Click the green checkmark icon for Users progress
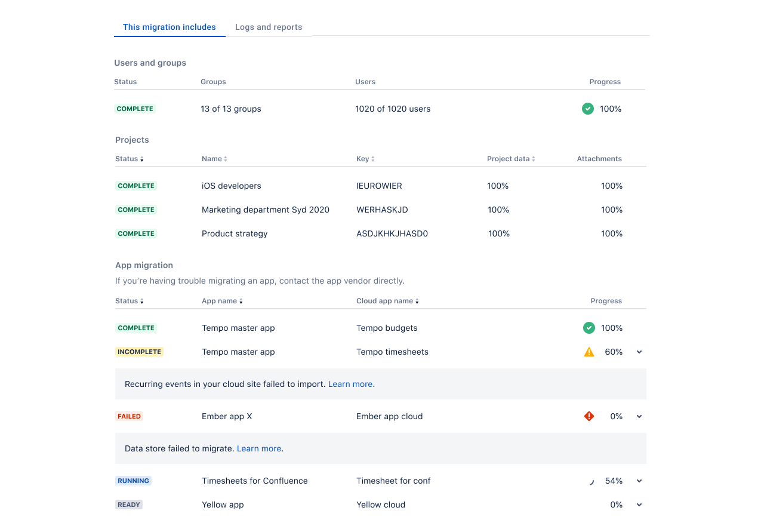 [588, 109]
